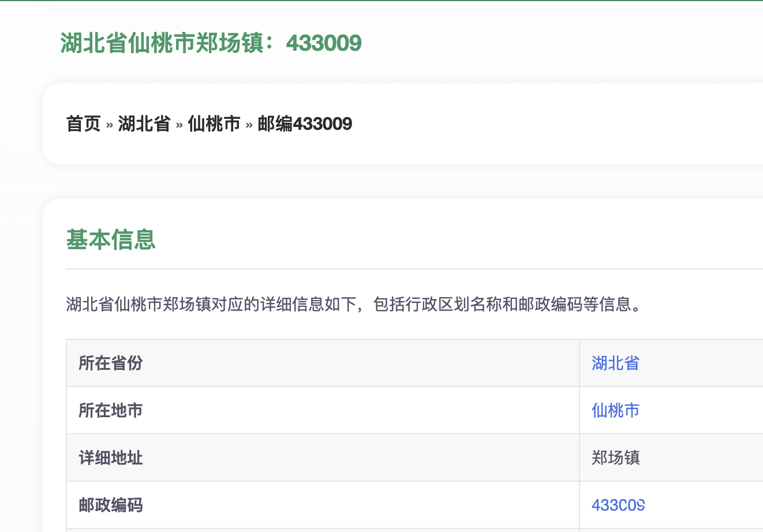The height and width of the screenshot is (532, 763).
Task: Click the 首页 breadcrumb link
Action: (x=84, y=123)
